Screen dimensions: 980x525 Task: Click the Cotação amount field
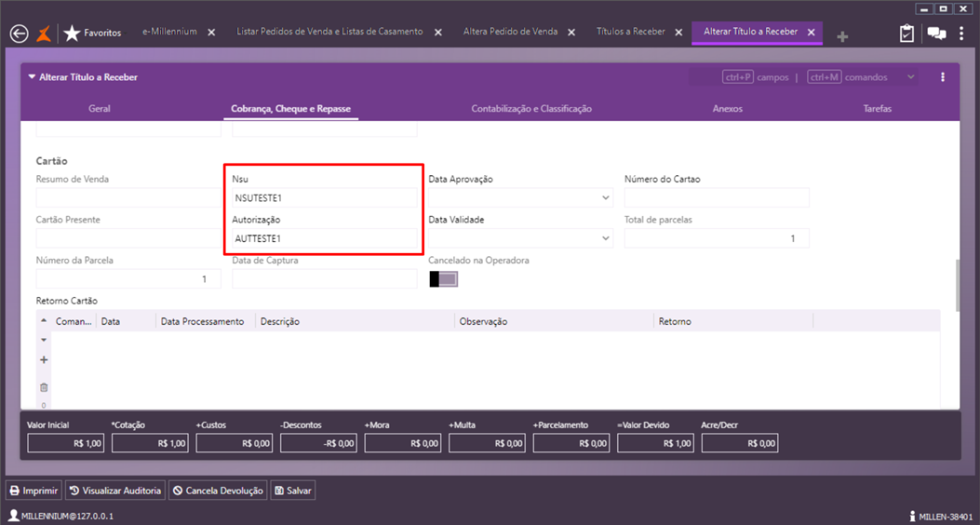(150, 443)
